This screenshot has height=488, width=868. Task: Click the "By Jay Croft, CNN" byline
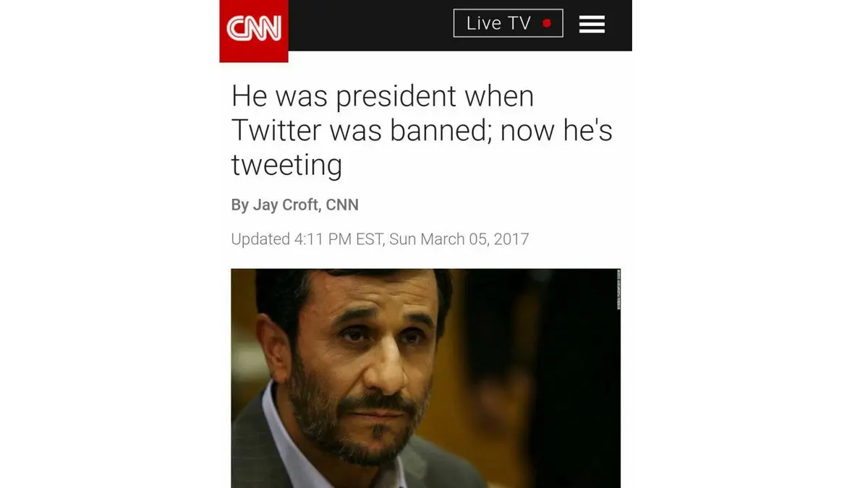294,205
